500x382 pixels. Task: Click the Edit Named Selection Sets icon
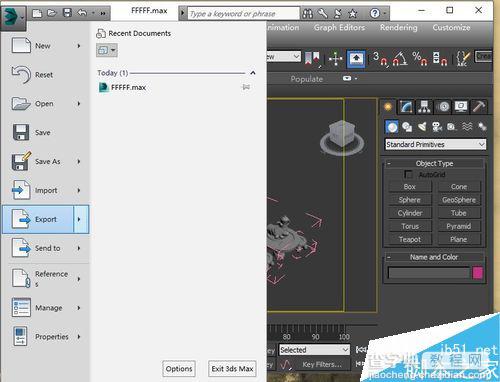pos(463,59)
